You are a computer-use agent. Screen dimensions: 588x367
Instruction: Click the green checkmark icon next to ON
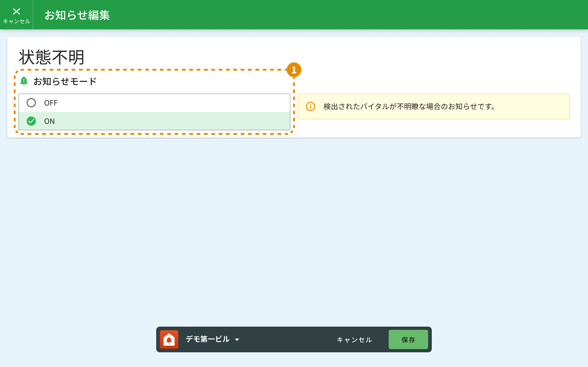pyautogui.click(x=31, y=121)
